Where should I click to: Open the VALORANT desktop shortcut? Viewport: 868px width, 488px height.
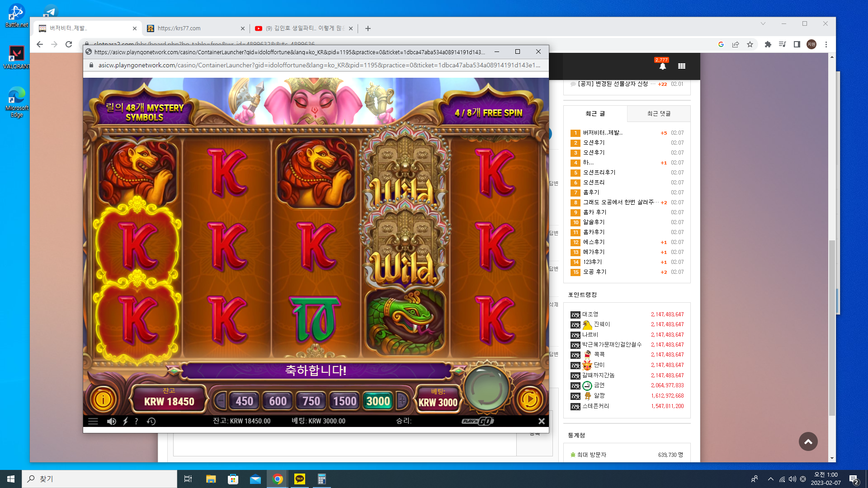click(16, 57)
